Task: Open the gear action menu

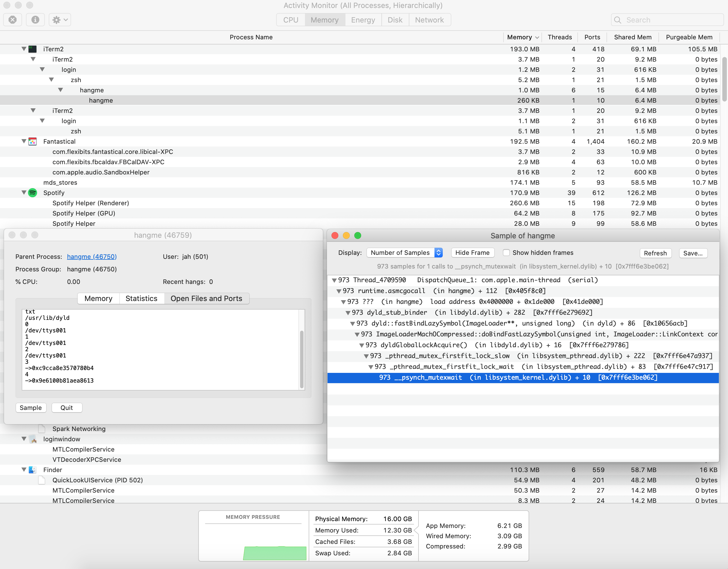Action: [x=60, y=20]
